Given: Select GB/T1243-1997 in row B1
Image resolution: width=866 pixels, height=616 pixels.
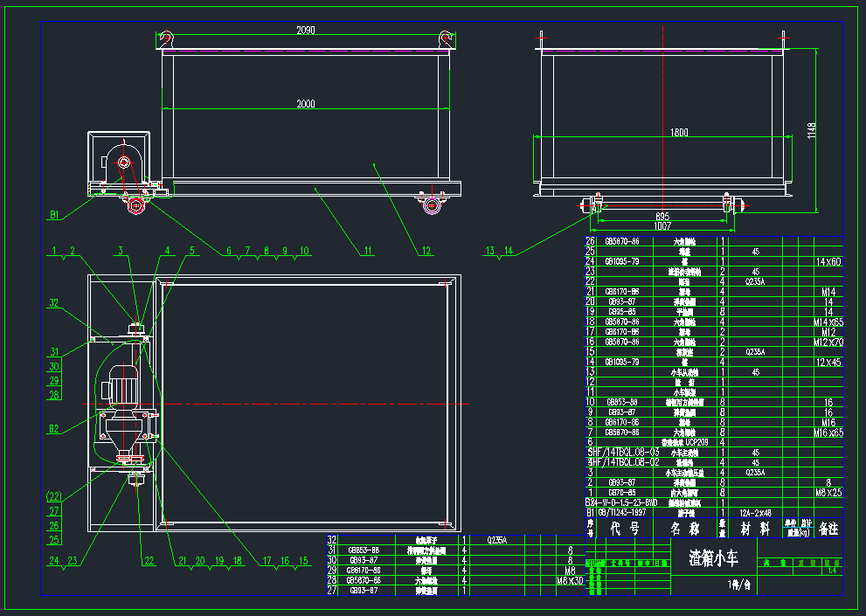Looking at the screenshot, I should coord(621,513).
